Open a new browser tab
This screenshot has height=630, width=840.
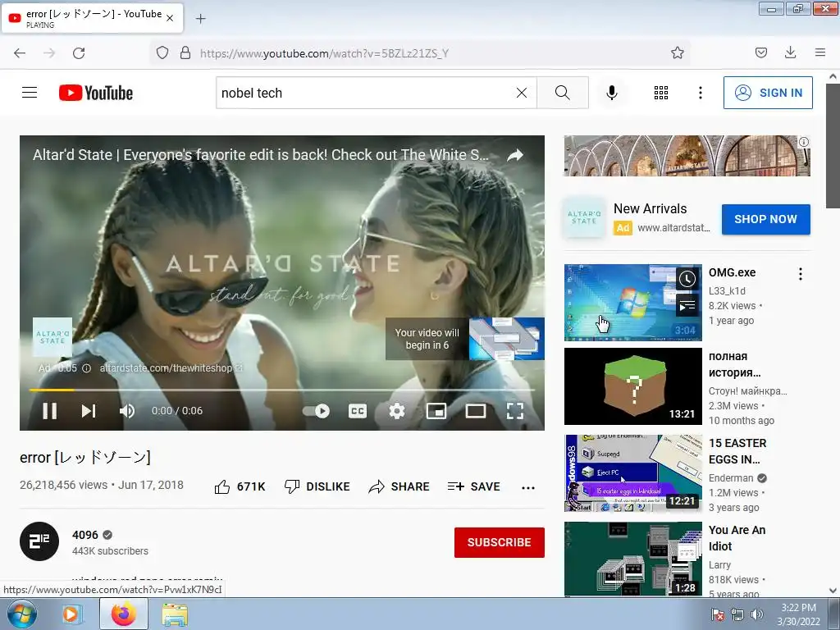tap(200, 19)
